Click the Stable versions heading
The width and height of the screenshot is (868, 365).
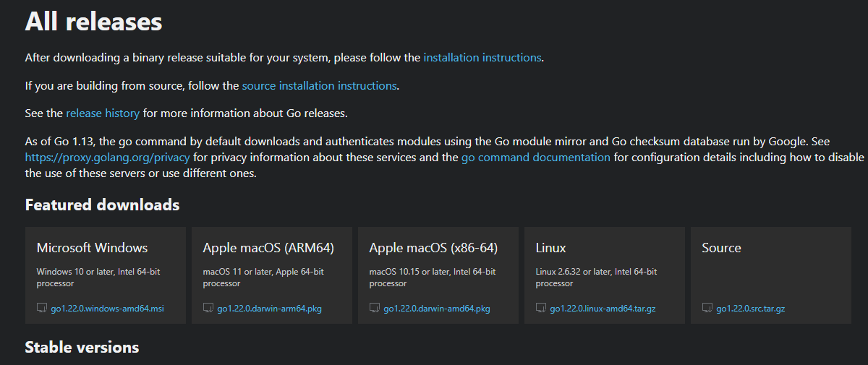(82, 348)
